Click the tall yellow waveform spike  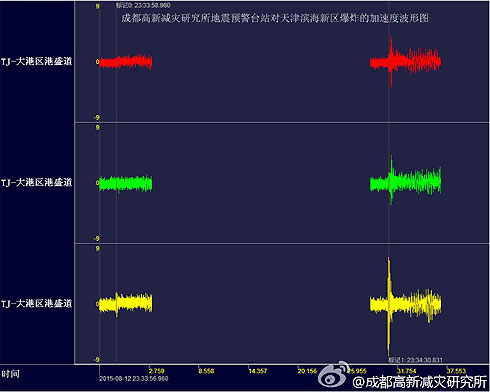tap(389, 307)
